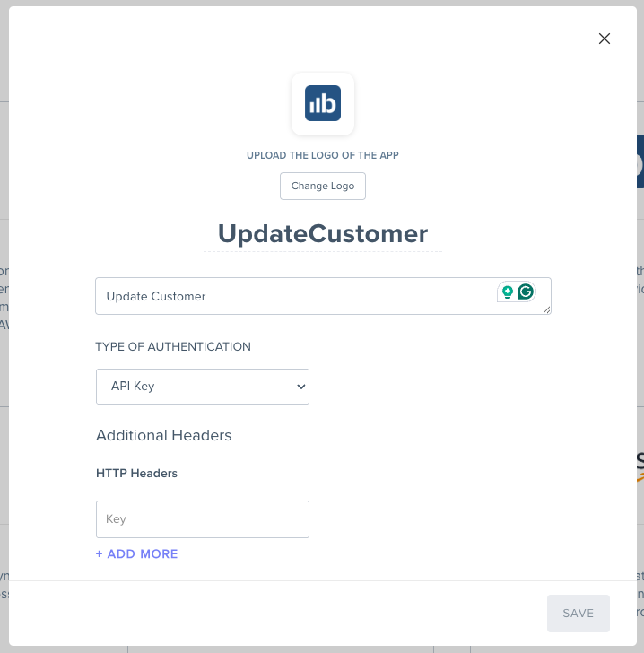Click the description field resize handle

coord(546,309)
